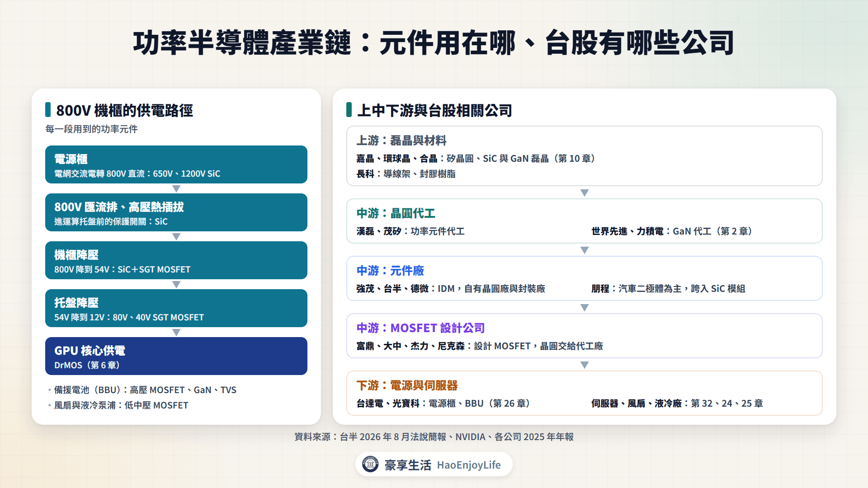Click the GPU 核心供電 block
The height and width of the screenshot is (488, 868).
pyautogui.click(x=176, y=356)
